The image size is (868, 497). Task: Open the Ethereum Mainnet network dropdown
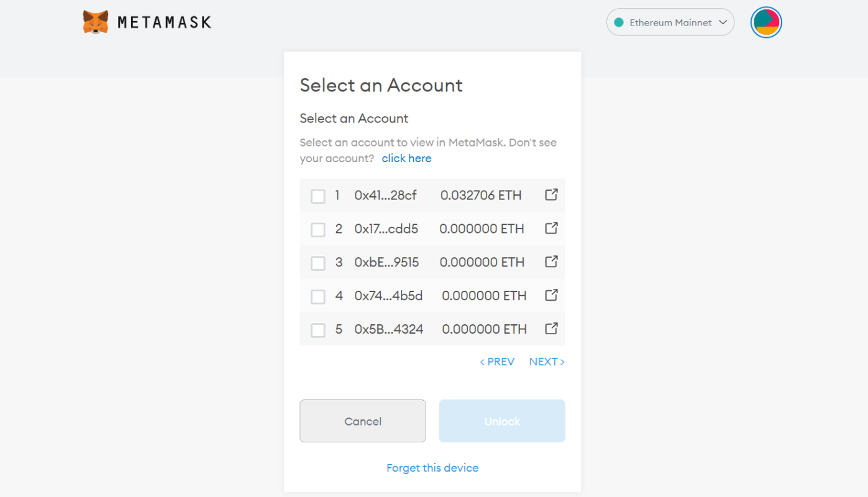click(x=670, y=22)
